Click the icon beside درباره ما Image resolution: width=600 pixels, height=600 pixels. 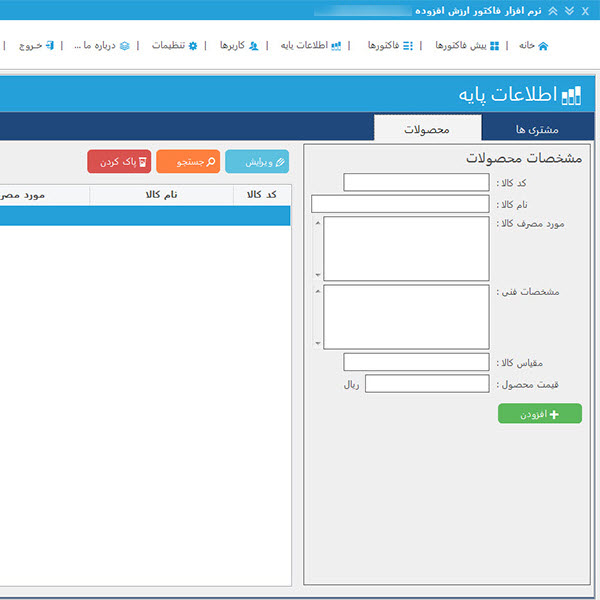click(124, 46)
